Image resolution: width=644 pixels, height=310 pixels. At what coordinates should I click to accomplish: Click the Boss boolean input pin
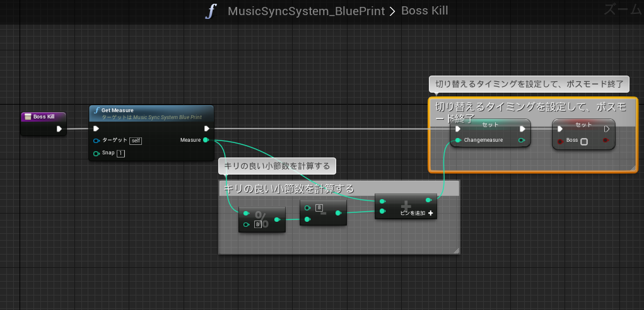(x=560, y=141)
